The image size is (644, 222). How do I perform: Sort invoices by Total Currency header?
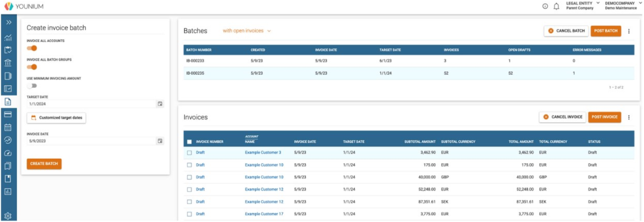pos(553,142)
